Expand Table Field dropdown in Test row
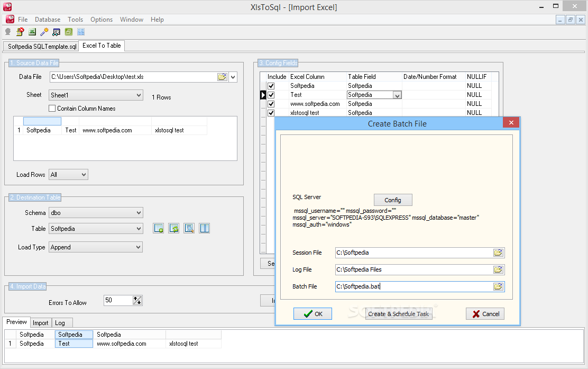Viewport: 588px width, 369px height. 397,95
